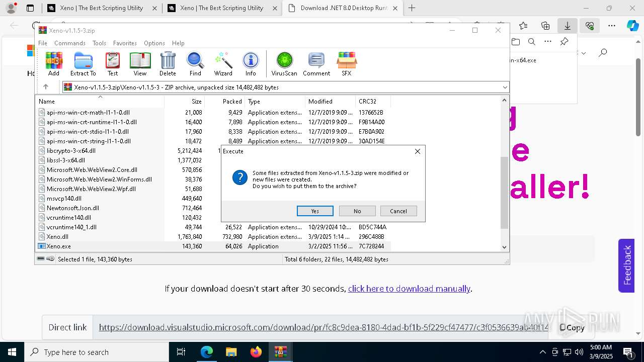Go up one folder level arrow
644x362 pixels.
pos(46,87)
